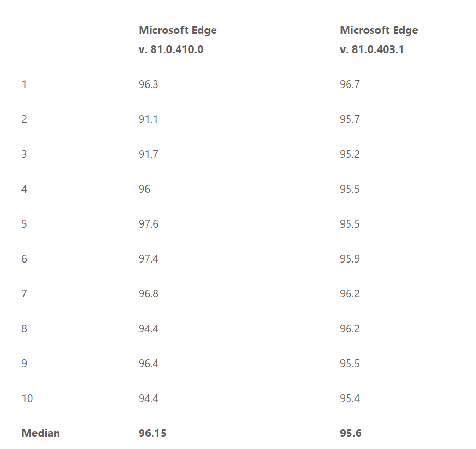Click the 97.4 score cell
Image resolution: width=476 pixels, height=449 pixels.
click(148, 259)
